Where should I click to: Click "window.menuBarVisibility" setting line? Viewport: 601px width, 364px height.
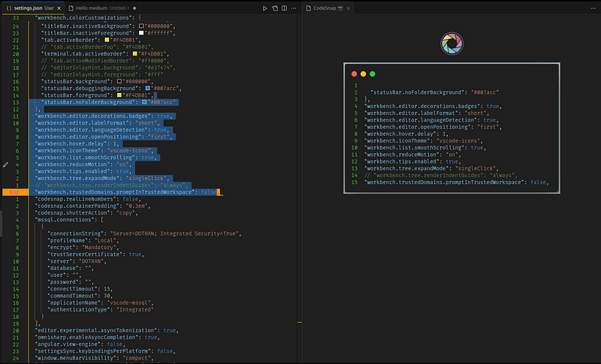click(x=95, y=358)
